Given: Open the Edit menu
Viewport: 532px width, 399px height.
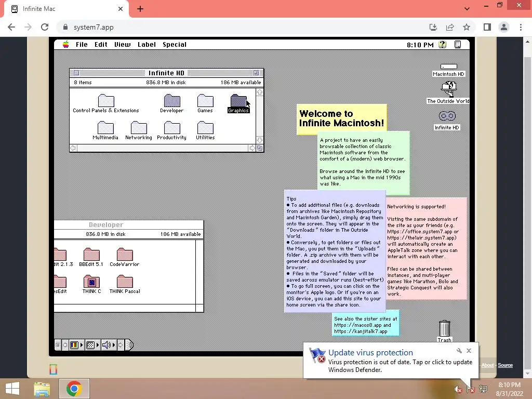Looking at the screenshot, I should (101, 45).
